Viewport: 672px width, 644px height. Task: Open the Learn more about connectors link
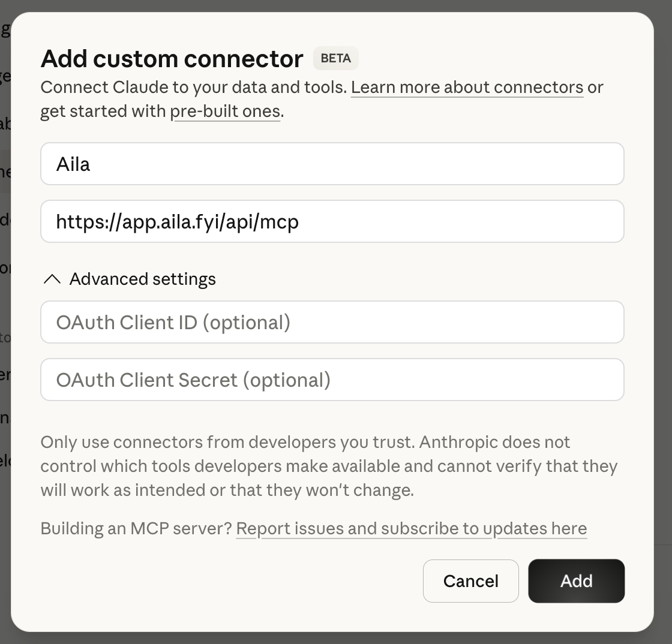tap(467, 88)
